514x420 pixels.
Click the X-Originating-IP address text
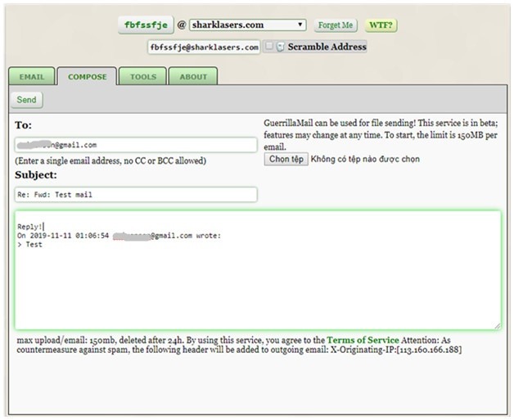[x=396, y=350]
